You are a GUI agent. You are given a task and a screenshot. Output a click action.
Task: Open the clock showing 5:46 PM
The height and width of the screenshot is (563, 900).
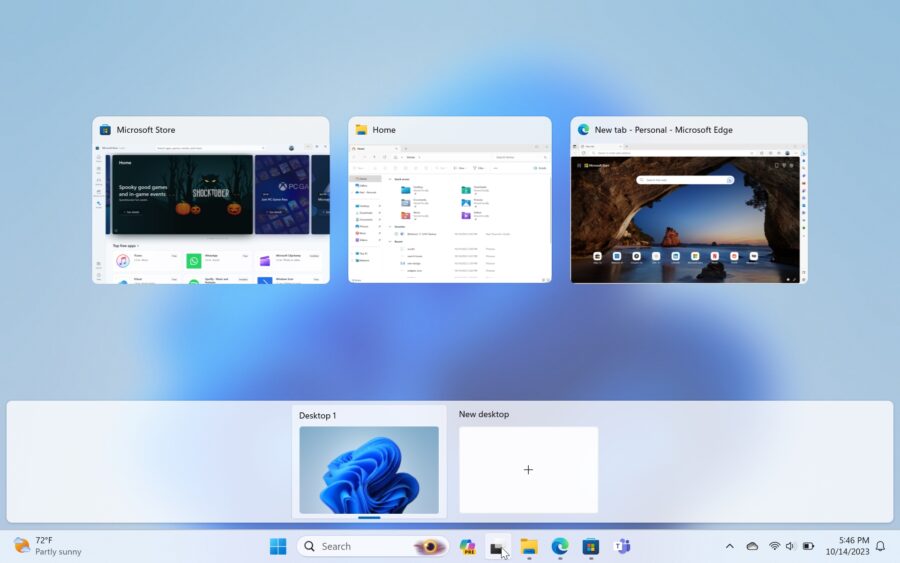pyautogui.click(x=847, y=546)
